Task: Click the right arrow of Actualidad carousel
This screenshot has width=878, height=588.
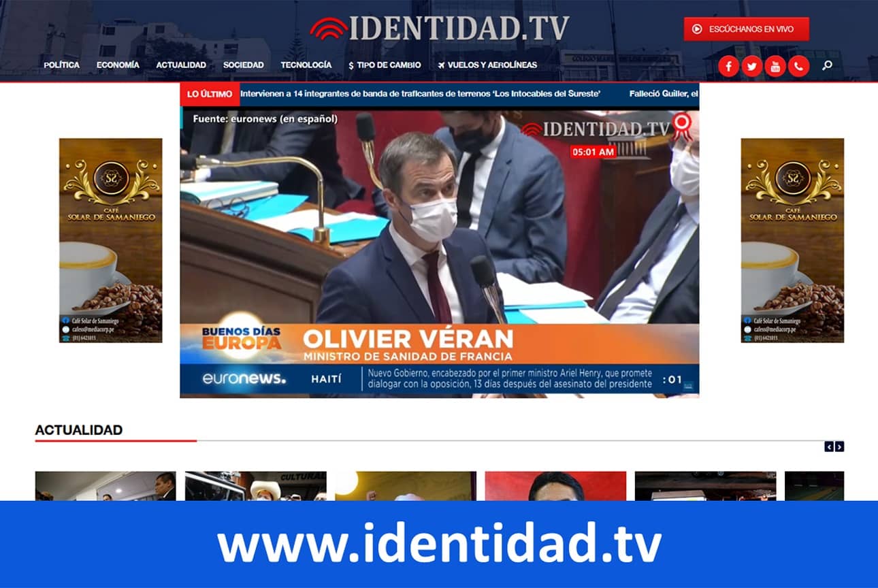Action: [839, 446]
